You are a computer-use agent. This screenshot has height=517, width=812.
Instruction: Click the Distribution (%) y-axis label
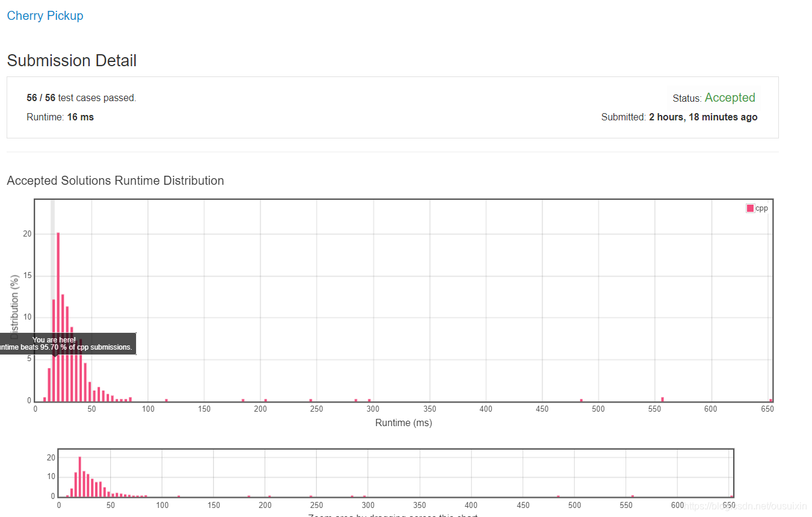[14, 307]
